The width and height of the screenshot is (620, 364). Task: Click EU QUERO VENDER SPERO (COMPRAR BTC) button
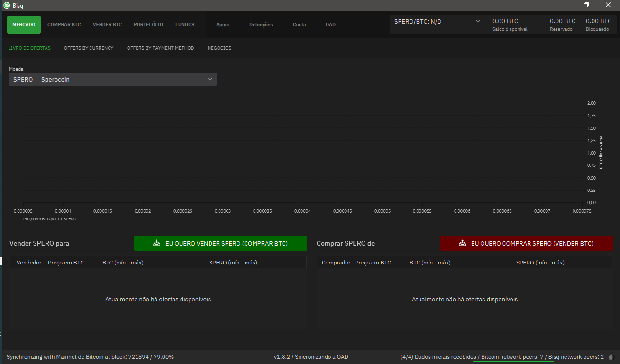tap(220, 243)
